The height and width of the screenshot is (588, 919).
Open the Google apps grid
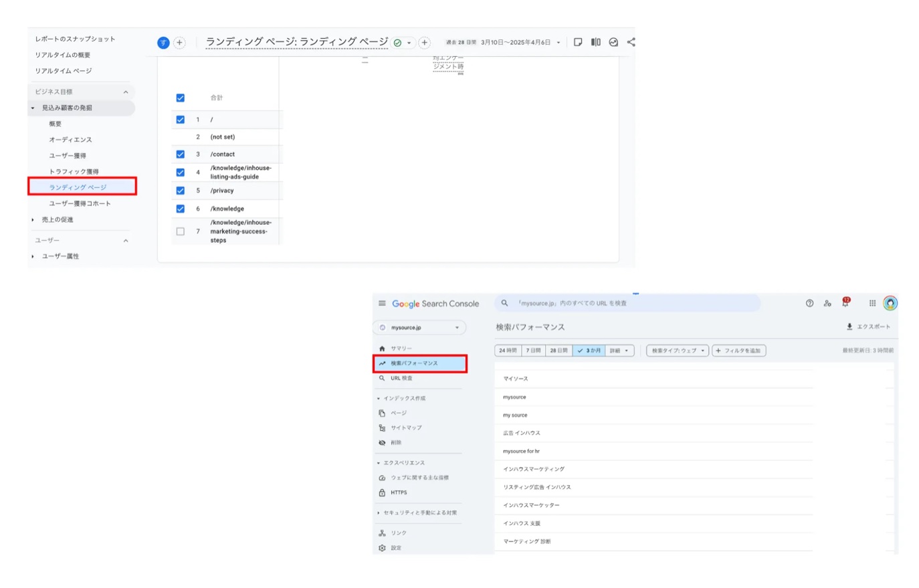click(x=872, y=303)
